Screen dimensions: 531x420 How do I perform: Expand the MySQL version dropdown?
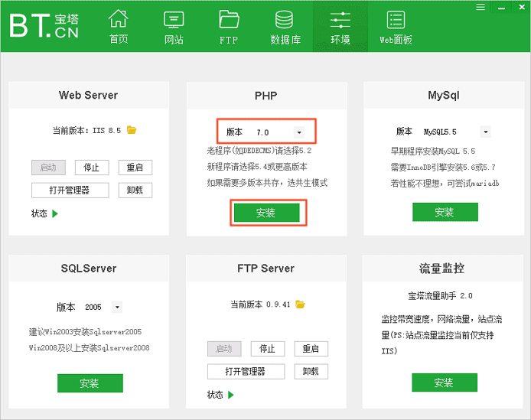pos(485,132)
